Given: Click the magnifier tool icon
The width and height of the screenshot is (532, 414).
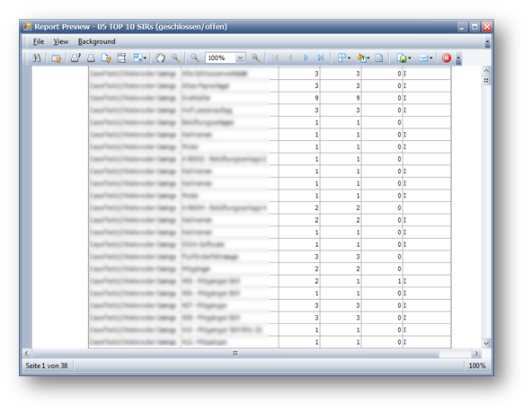Looking at the screenshot, I should (175, 58).
